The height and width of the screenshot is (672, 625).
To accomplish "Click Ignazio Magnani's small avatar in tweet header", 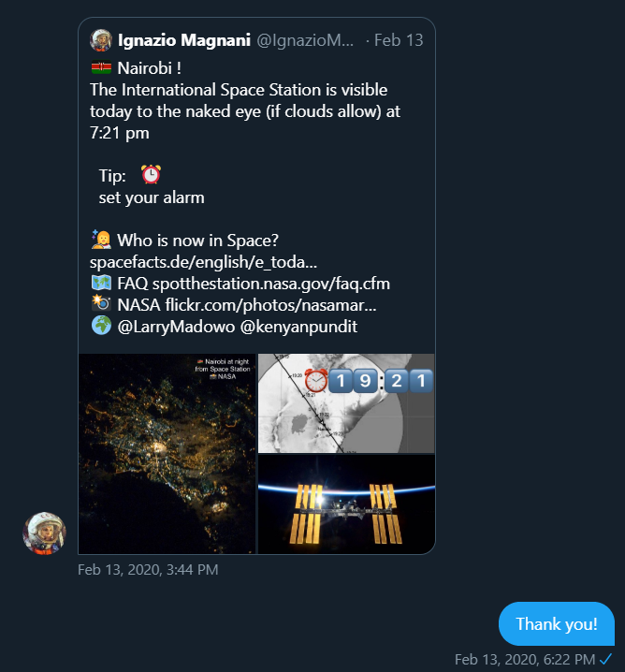I will pos(101,40).
